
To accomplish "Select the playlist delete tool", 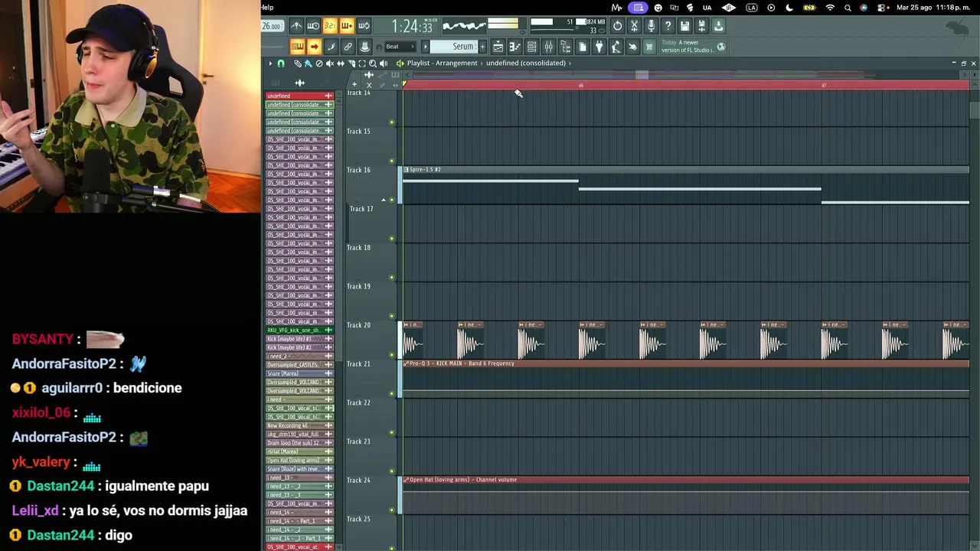I will (319, 64).
